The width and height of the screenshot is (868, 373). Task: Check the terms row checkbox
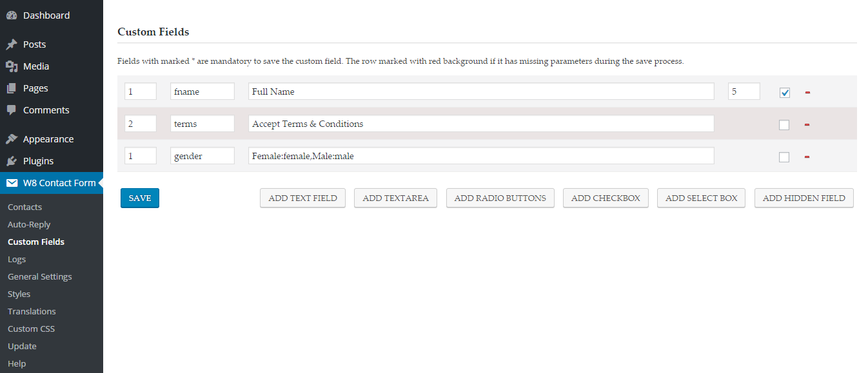784,125
